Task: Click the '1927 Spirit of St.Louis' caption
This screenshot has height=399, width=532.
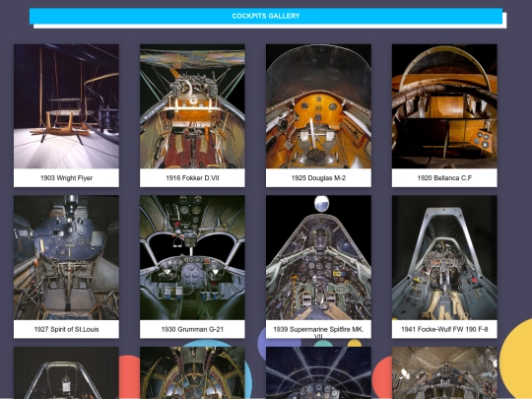Action: 67,329
